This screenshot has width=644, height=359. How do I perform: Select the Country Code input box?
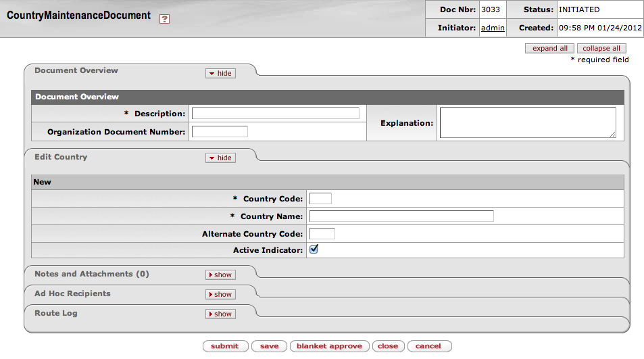click(320, 198)
